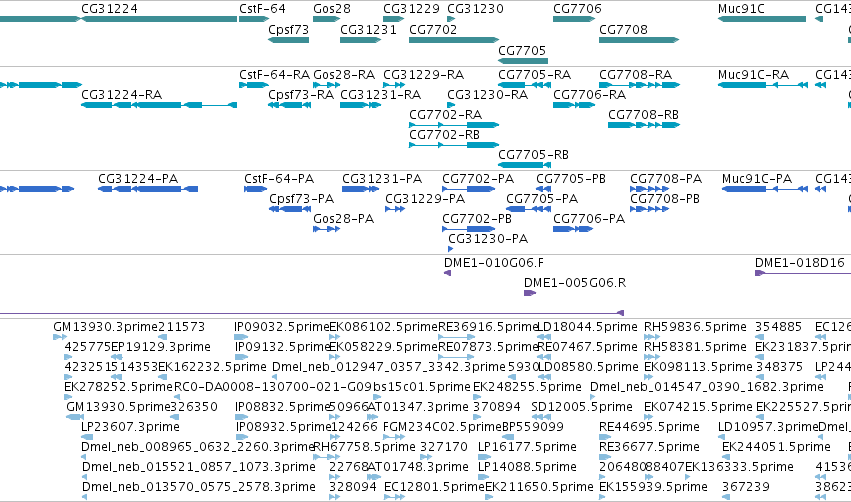Click transcript CG7705-RA

point(525,85)
